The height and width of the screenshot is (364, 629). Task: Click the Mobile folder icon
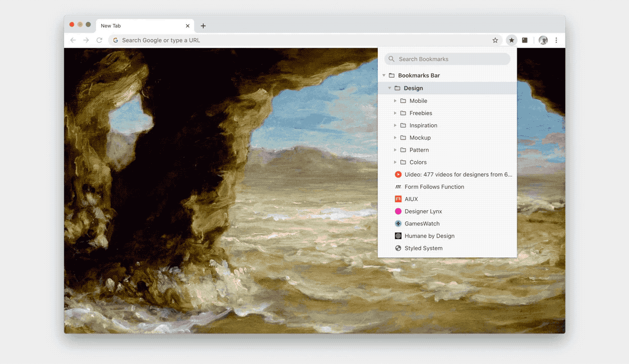pyautogui.click(x=403, y=101)
